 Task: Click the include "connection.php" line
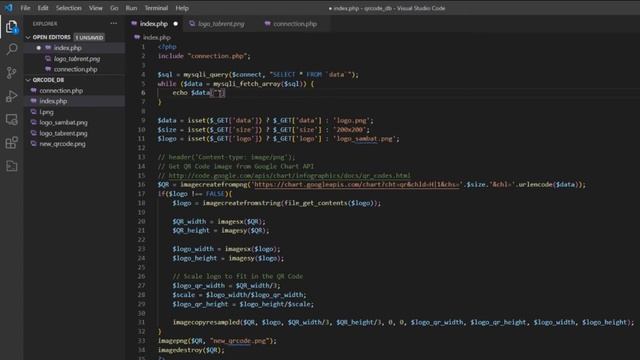pyautogui.click(x=204, y=56)
